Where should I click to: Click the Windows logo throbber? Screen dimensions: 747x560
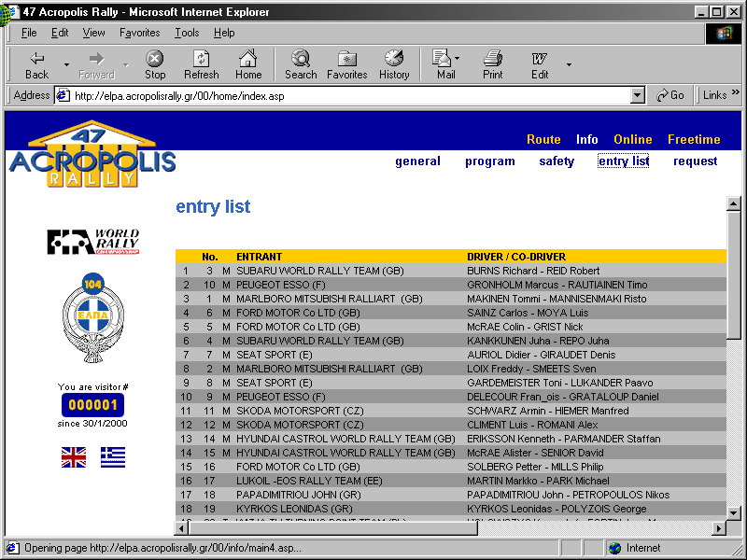point(723,33)
